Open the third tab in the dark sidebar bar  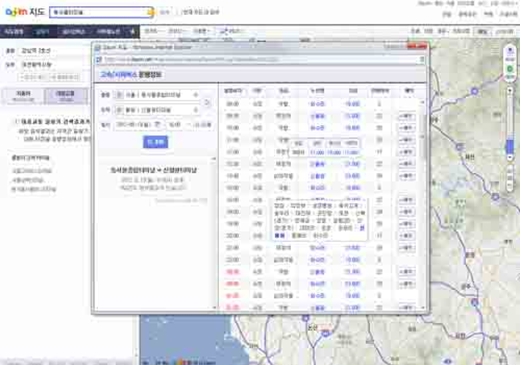(73, 32)
